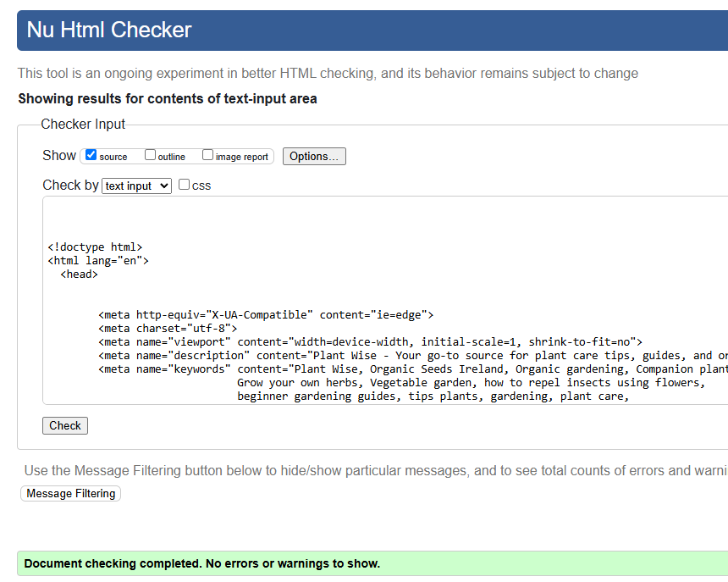Click the meta viewport line
The image size is (728, 582).
pyautogui.click(x=370, y=342)
